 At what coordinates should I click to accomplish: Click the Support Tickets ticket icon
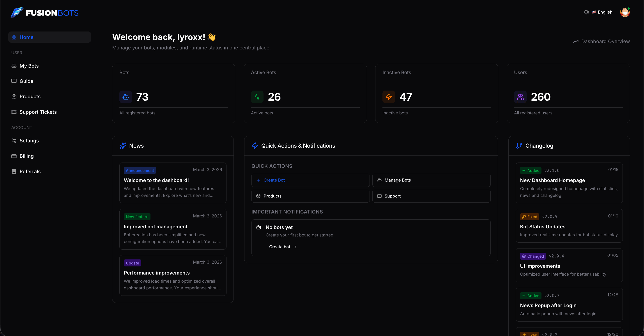[14, 112]
